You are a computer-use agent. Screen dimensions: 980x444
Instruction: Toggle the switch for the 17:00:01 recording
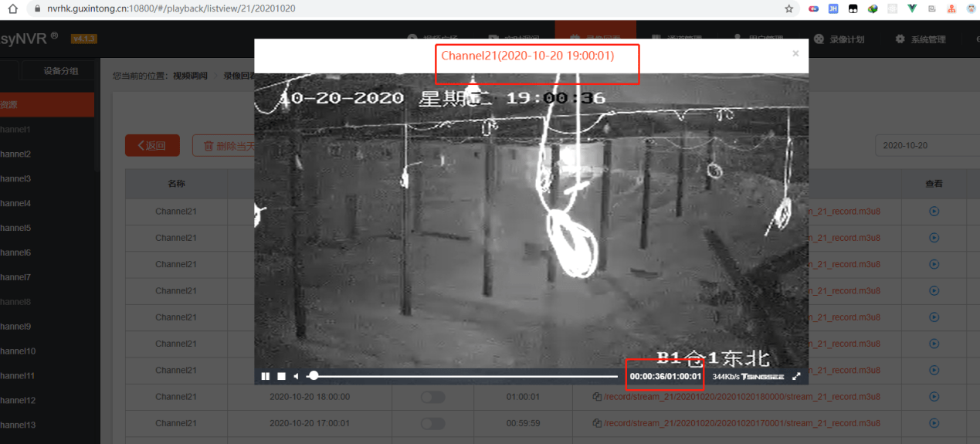click(x=432, y=423)
